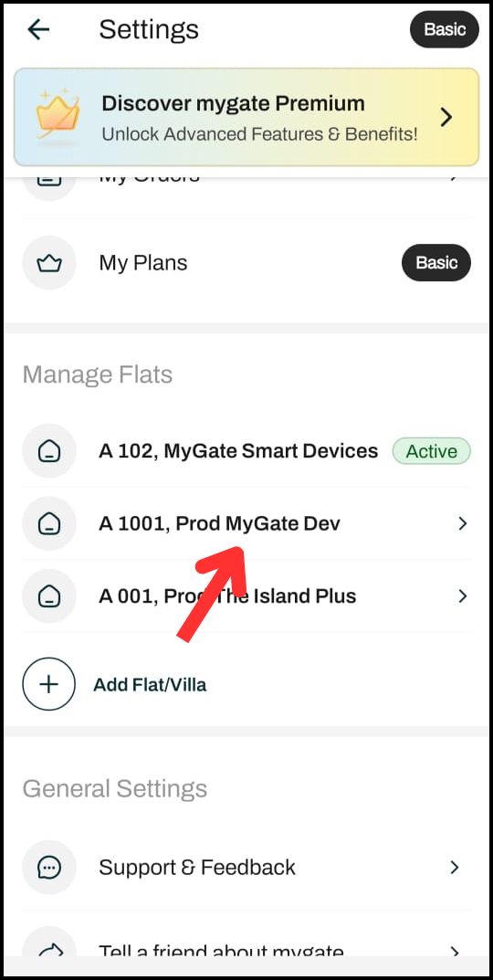This screenshot has height=980, width=493.
Task: Tap the Support & Feedback chat icon
Action: point(48,867)
